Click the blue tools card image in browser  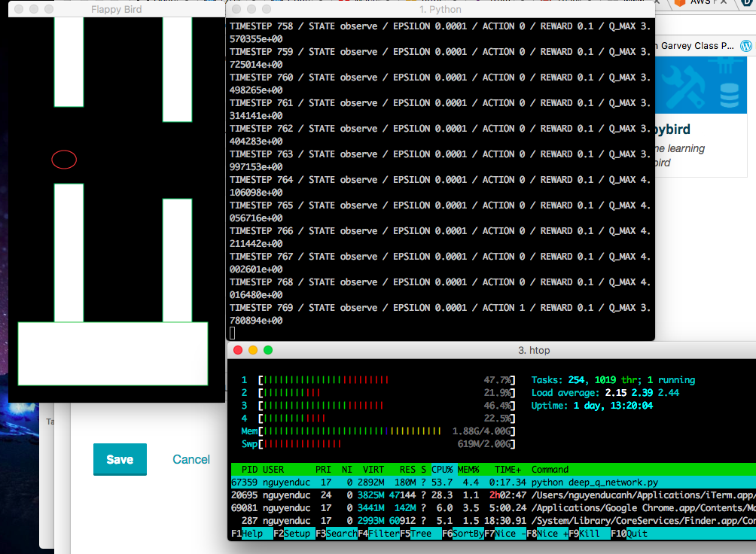tap(701, 85)
